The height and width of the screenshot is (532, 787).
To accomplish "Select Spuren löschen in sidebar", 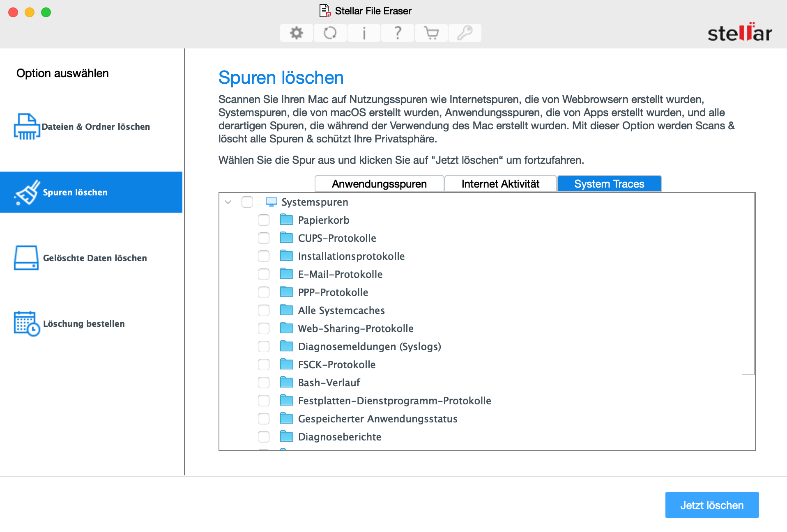I will click(x=91, y=192).
